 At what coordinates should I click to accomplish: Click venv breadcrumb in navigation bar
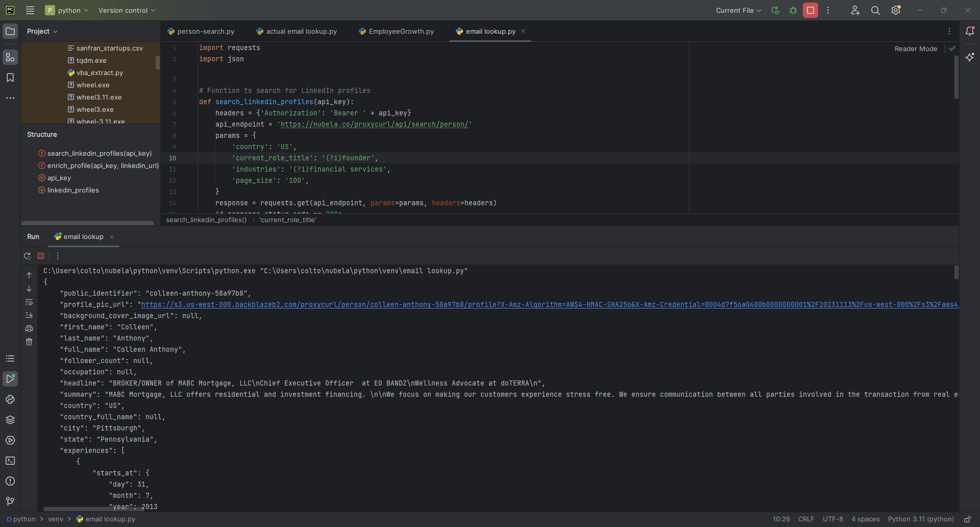click(56, 519)
